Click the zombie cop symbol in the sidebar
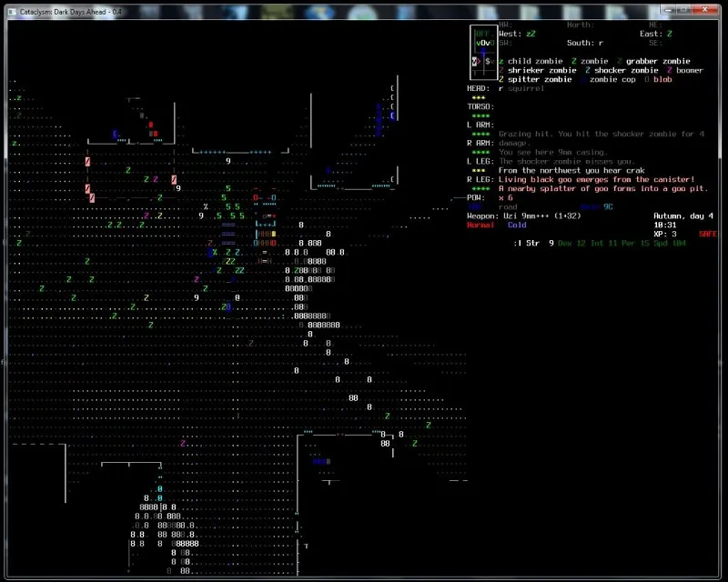728x582 pixels. (584, 79)
